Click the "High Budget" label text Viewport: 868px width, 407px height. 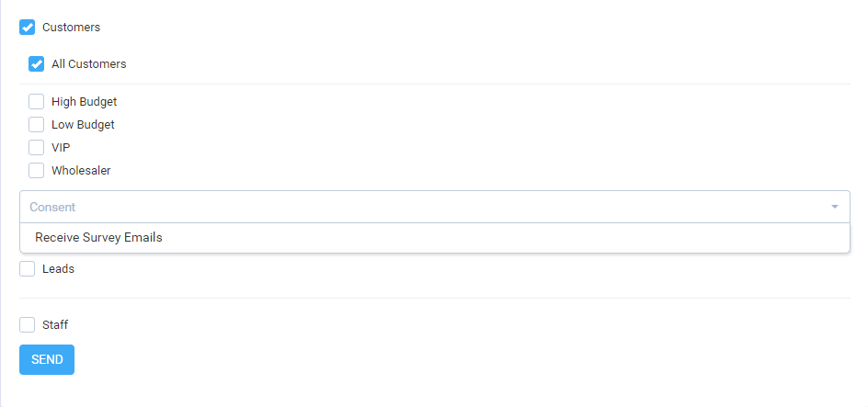[x=84, y=102]
